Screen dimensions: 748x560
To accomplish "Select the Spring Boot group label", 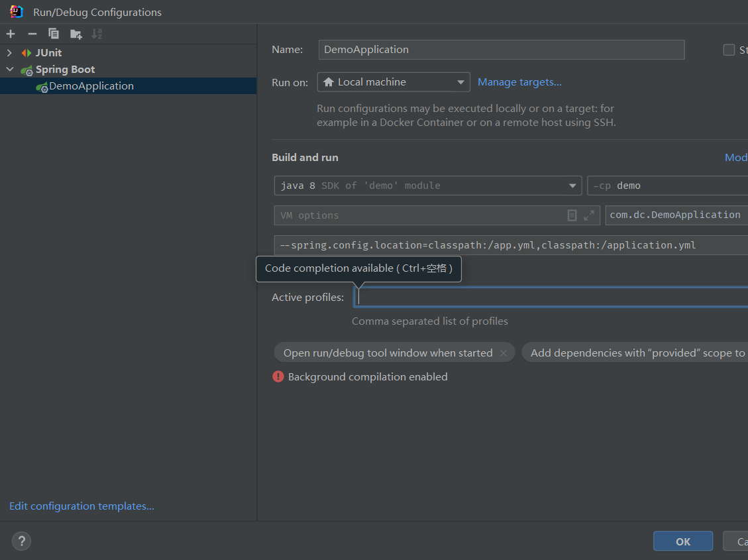I will click(66, 70).
